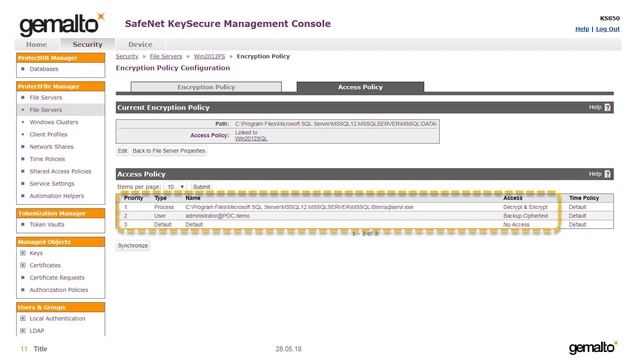
Task: Open Windows Clusters in sidebar
Action: [53, 122]
